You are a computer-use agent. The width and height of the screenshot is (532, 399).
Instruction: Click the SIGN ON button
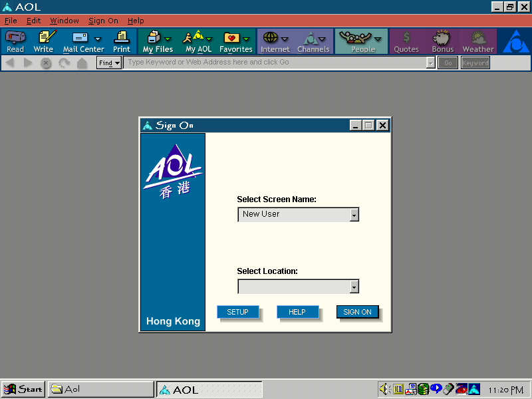(x=357, y=312)
